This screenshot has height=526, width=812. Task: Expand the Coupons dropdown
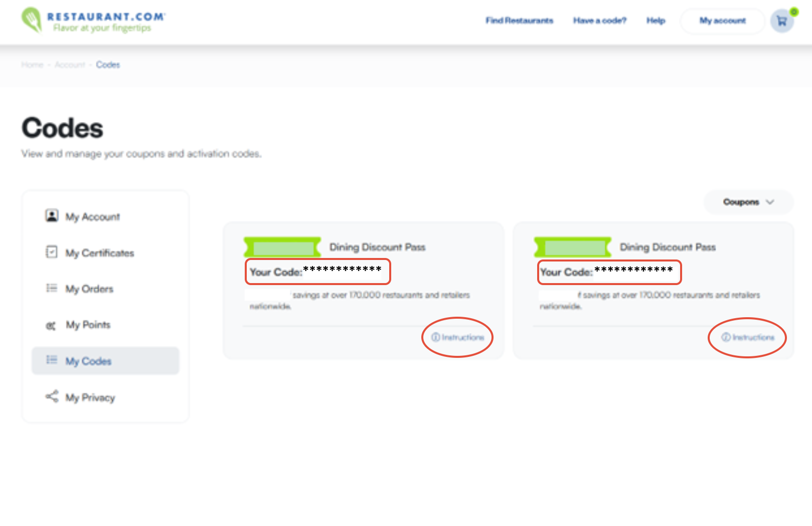click(x=748, y=202)
